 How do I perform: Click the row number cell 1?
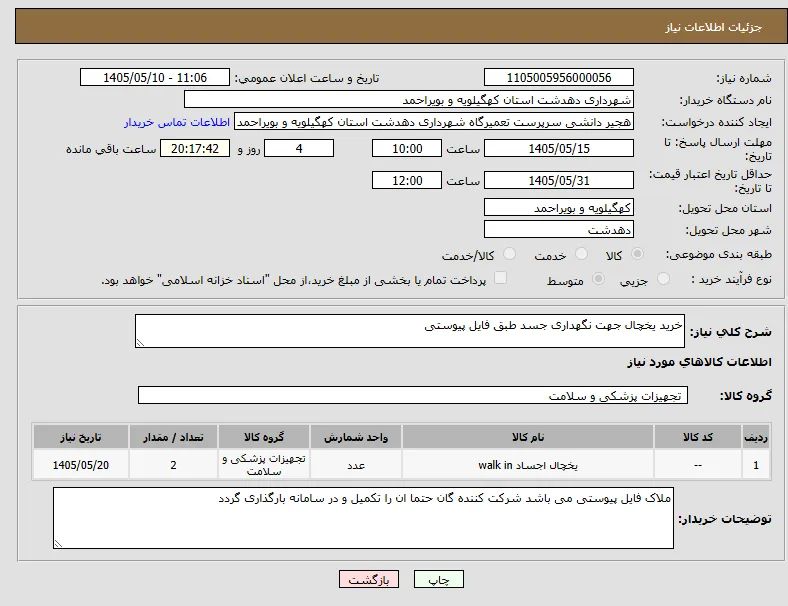pos(756,465)
